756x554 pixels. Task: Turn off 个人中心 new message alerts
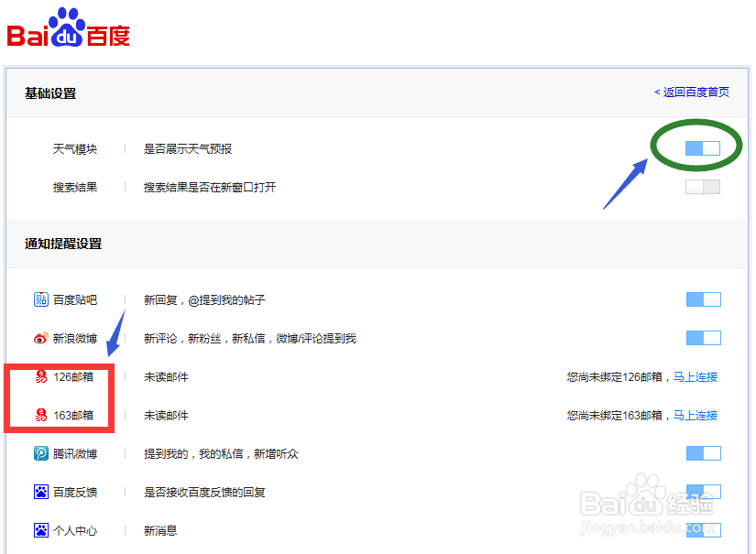(x=702, y=529)
